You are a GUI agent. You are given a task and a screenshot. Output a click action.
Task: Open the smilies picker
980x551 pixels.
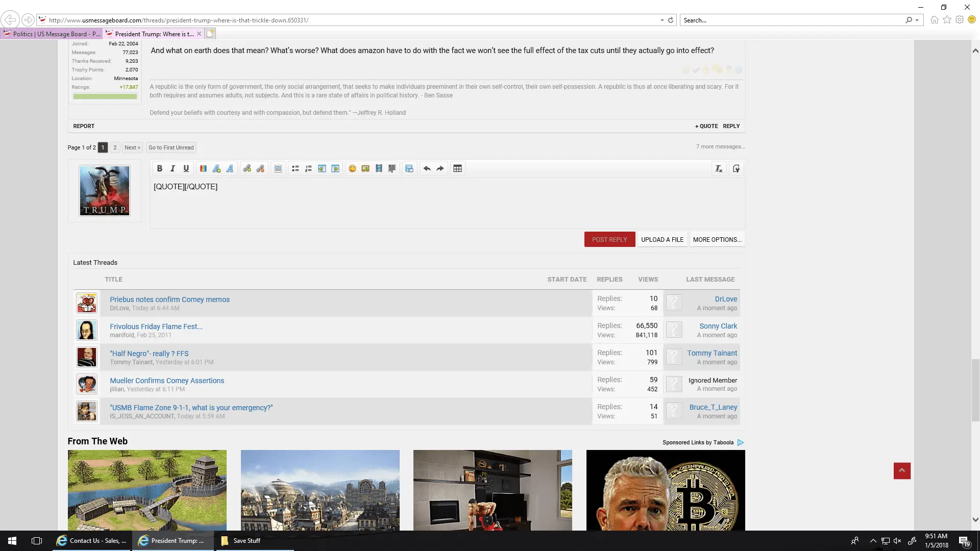click(352, 168)
